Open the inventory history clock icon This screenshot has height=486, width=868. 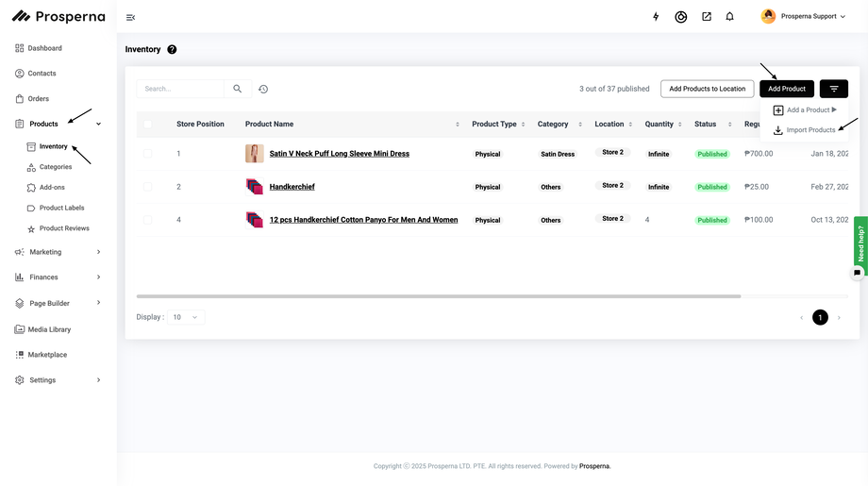263,89
